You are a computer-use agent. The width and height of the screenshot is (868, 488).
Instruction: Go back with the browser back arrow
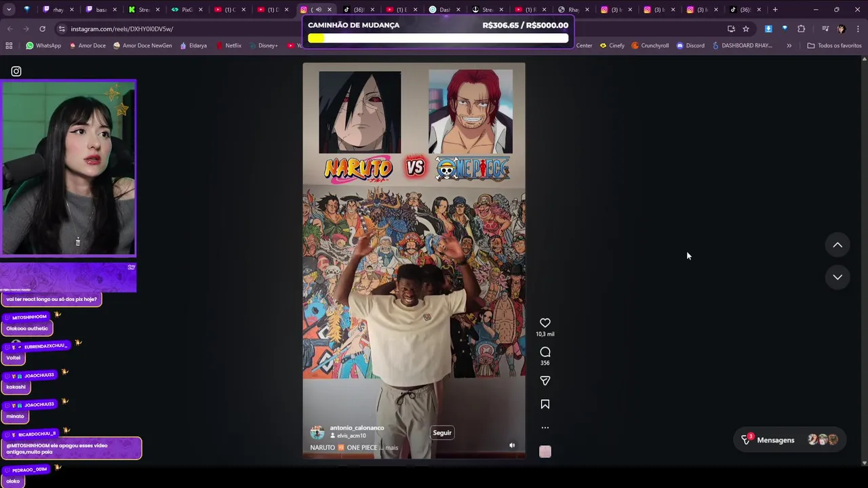click(x=9, y=29)
